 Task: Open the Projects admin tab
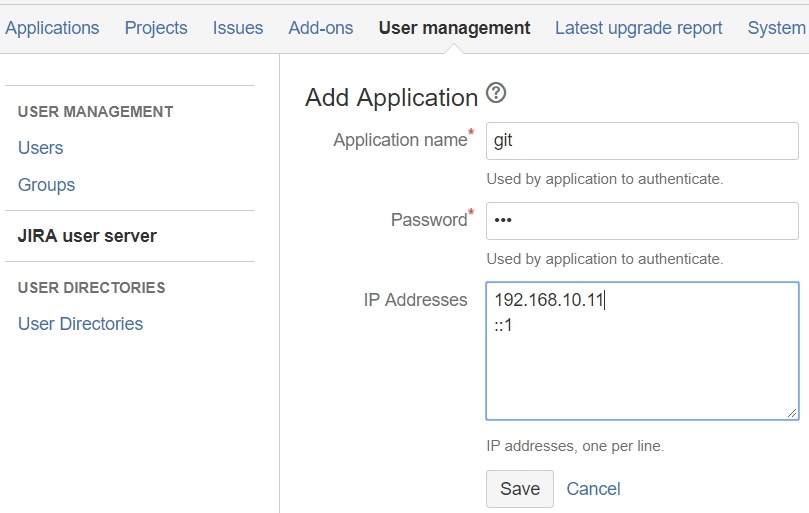(156, 28)
